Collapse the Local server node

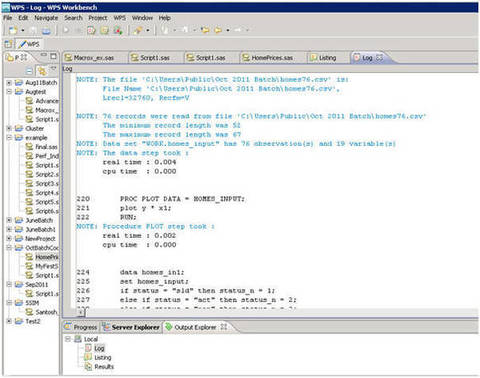coord(68,339)
